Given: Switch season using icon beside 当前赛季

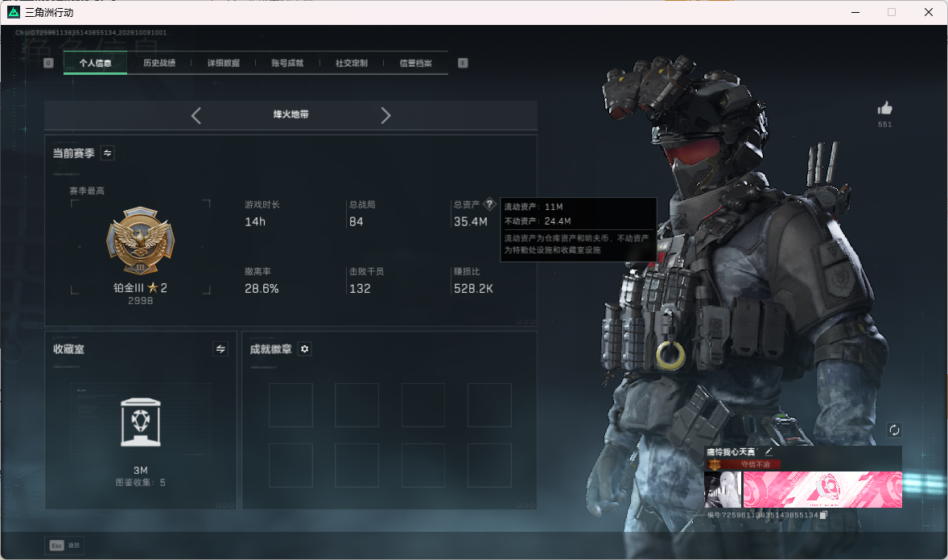Looking at the screenshot, I should (x=108, y=153).
